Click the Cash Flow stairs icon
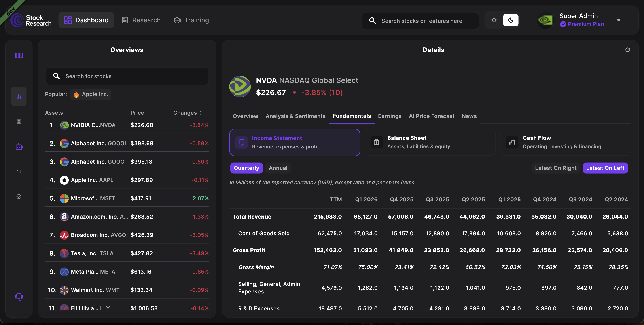Screen dimensions: 644x325 tap(512, 142)
